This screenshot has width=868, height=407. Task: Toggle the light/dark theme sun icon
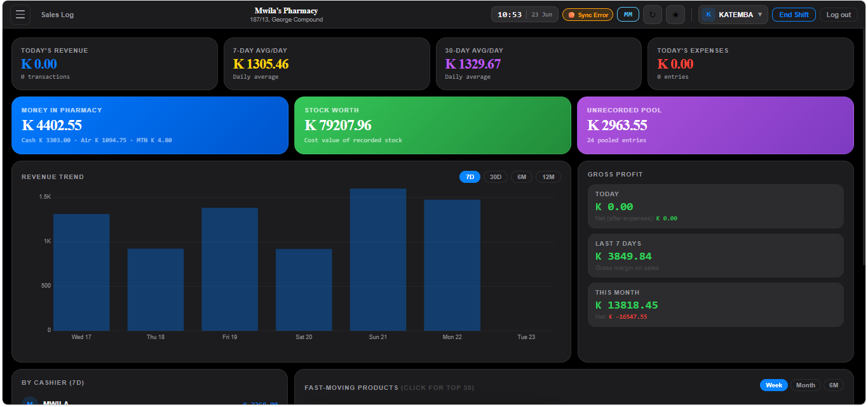pyautogui.click(x=675, y=15)
